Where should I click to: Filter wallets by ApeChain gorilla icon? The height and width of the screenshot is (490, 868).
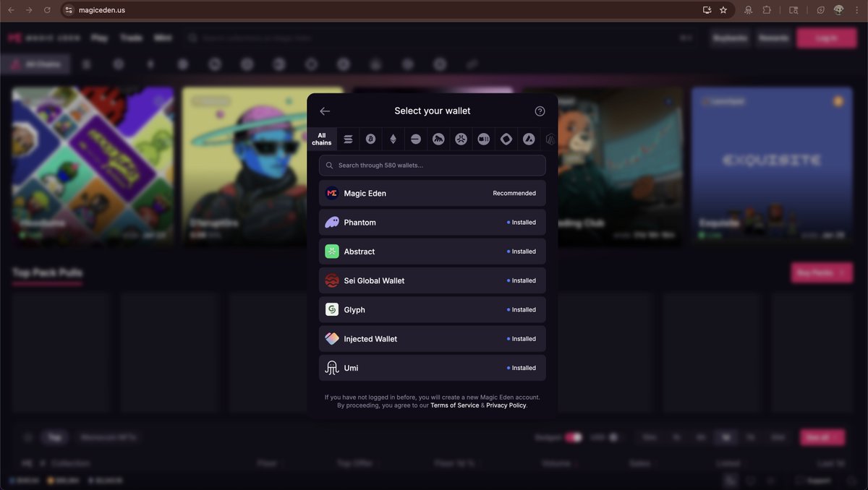tap(438, 139)
